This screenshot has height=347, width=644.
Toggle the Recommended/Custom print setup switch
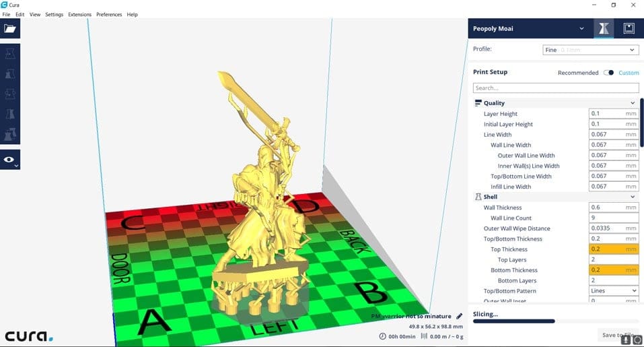click(x=608, y=73)
